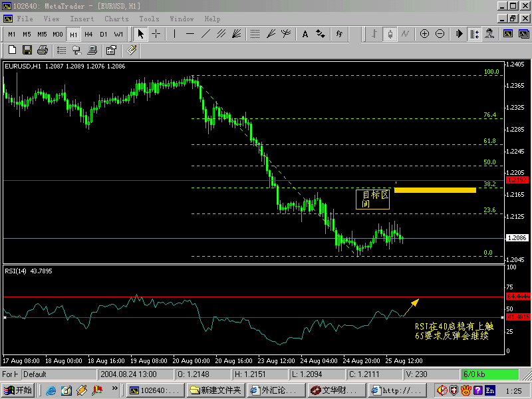Switch chart to bar chart style

point(374,34)
